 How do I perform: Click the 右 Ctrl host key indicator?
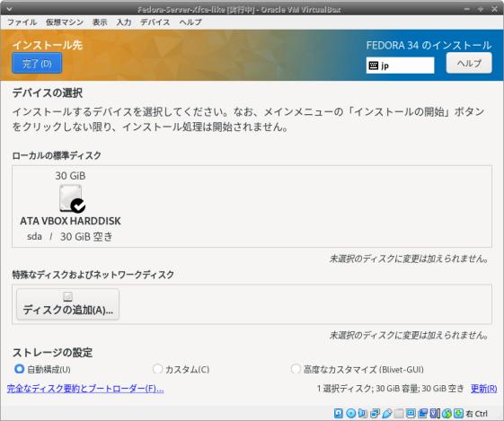tap(476, 414)
